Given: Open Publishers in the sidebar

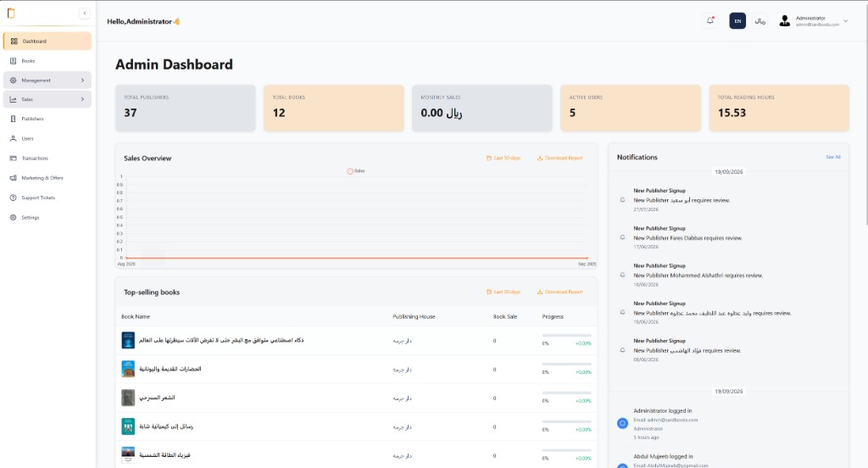Looking at the screenshot, I should coord(47,119).
